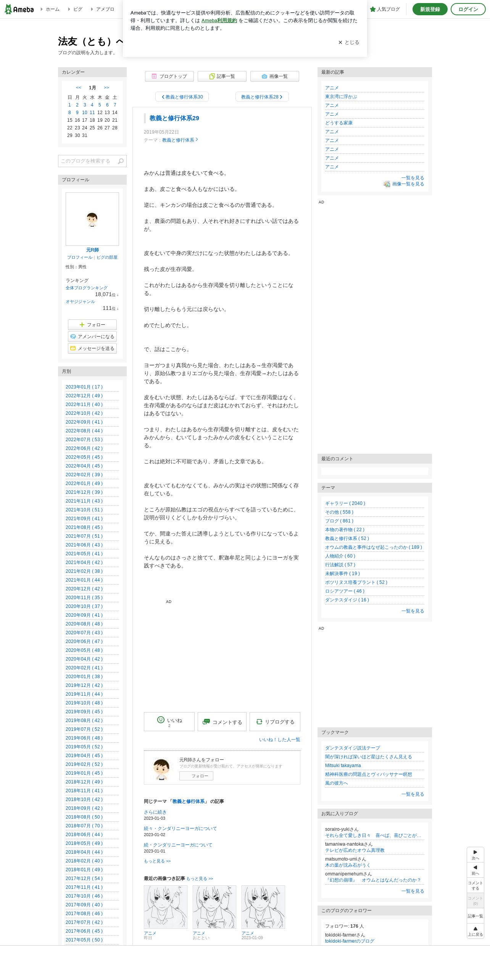Screen dimensions: 490x980
Task: Click the いいね smiley button
Action: [169, 722]
